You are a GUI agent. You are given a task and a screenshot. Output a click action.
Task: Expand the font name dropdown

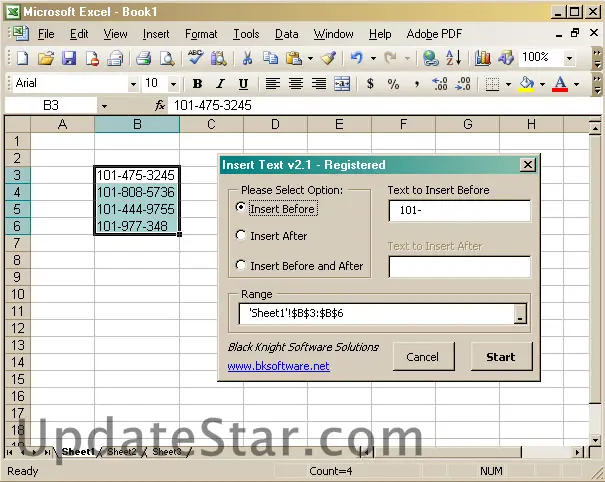click(x=134, y=84)
